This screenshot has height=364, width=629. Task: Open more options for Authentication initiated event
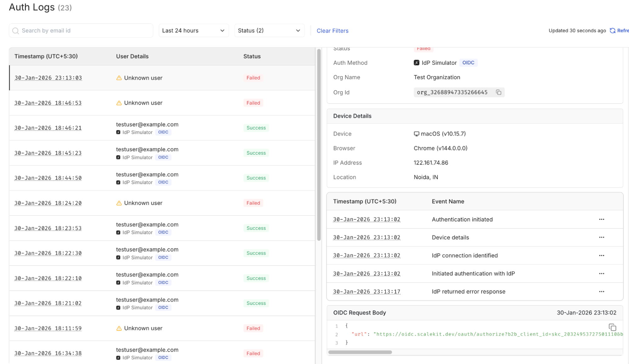[x=601, y=219]
